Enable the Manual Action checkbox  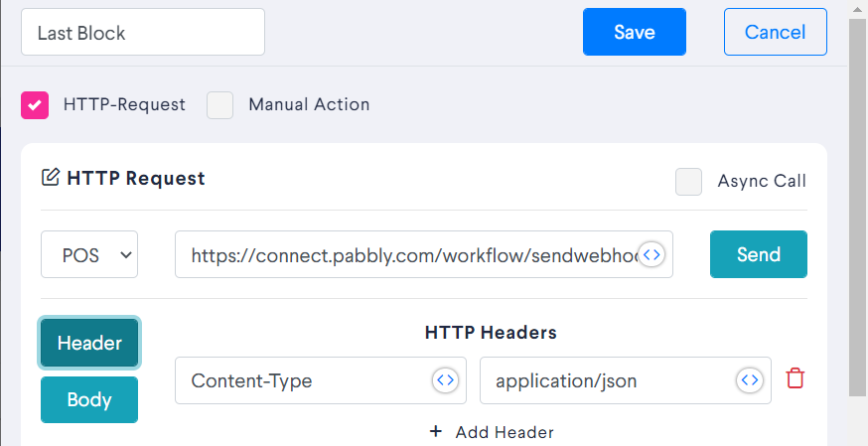tap(219, 105)
